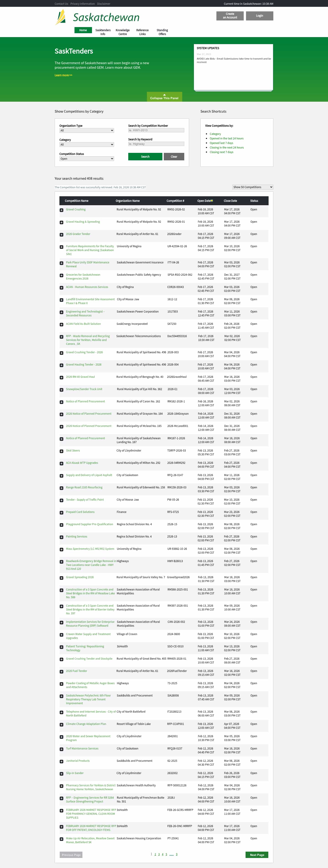Go to Standing Offers menu item

pos(162,32)
